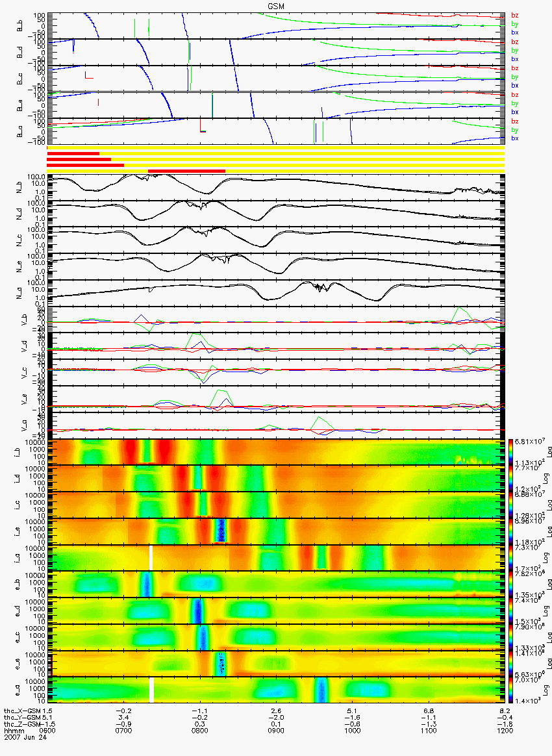This screenshot has width=552, height=756.
Task: Click the red segment in the lowest status bar
Action: click(186, 171)
